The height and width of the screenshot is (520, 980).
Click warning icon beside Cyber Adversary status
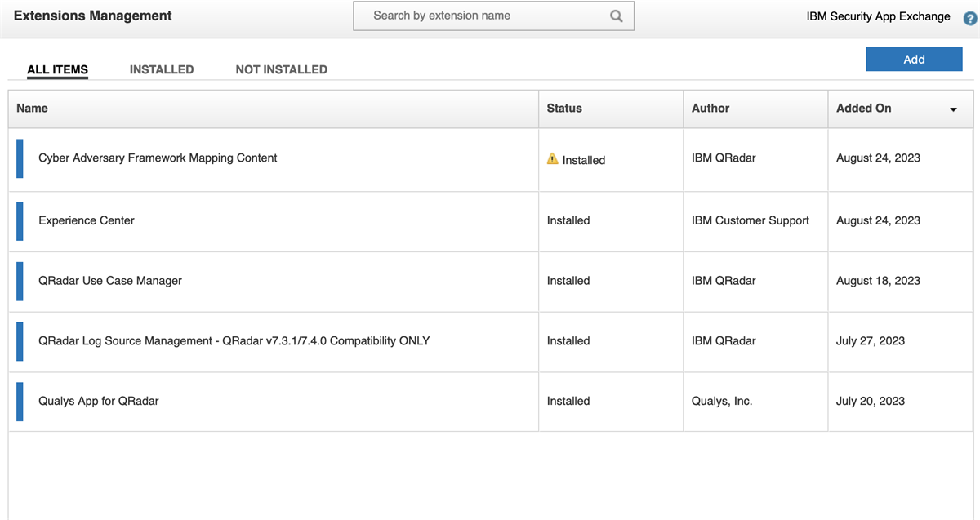click(x=553, y=159)
